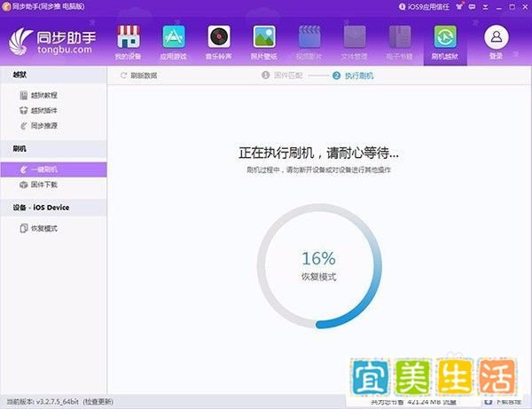The width and height of the screenshot is (532, 409).
Task: Open the 视频影片 video section
Action: point(309,43)
